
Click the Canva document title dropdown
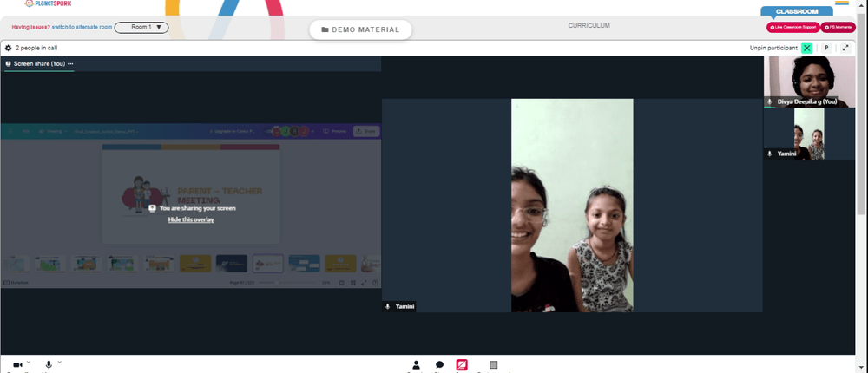[x=106, y=131]
